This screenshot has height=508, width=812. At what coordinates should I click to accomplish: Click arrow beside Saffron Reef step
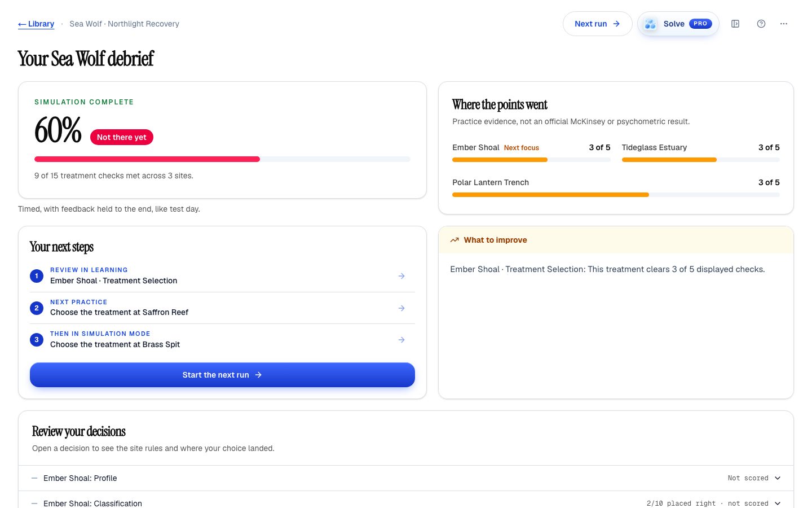[401, 308]
